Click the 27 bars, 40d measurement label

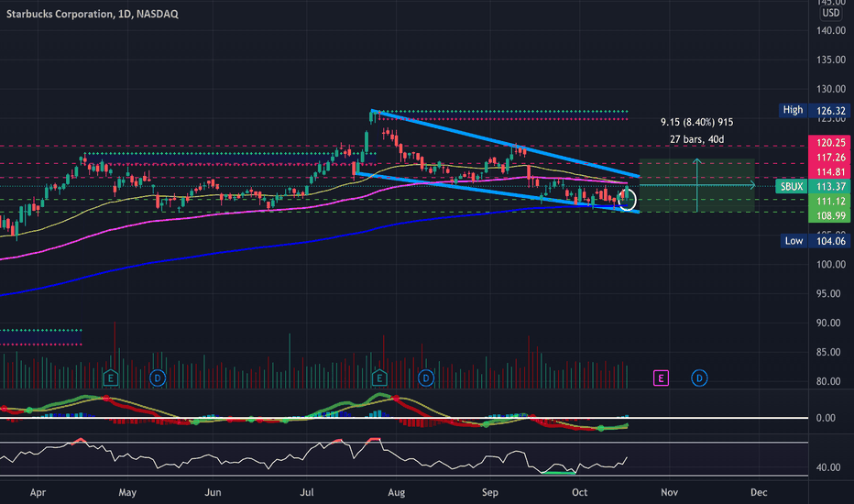(x=696, y=139)
